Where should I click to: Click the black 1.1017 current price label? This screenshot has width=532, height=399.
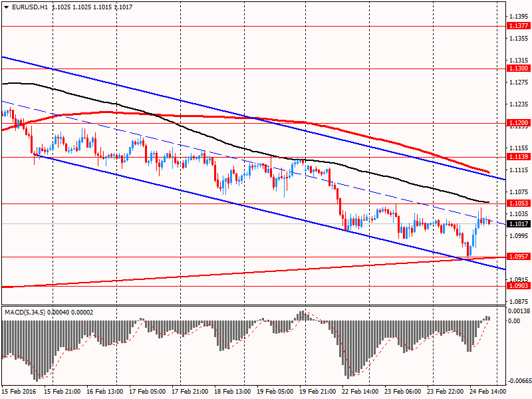[519, 224]
